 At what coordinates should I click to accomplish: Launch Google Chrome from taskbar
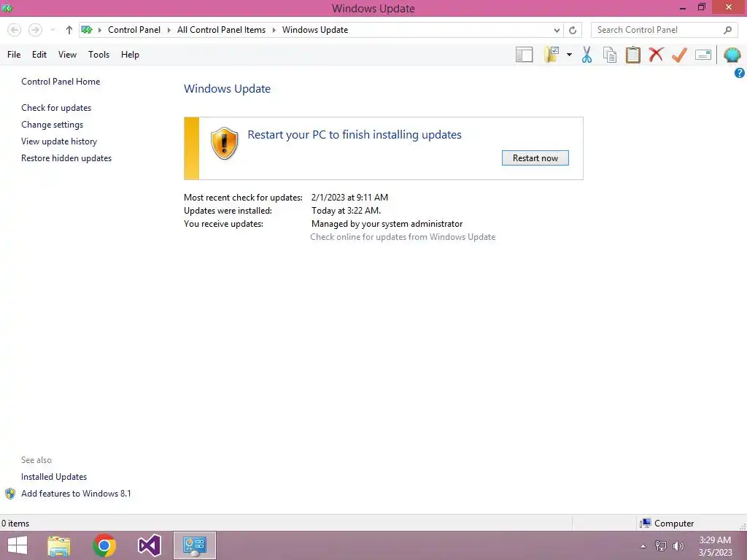pos(104,545)
